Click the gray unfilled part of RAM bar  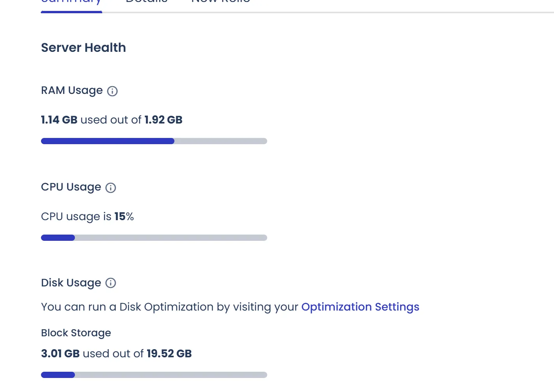220,141
